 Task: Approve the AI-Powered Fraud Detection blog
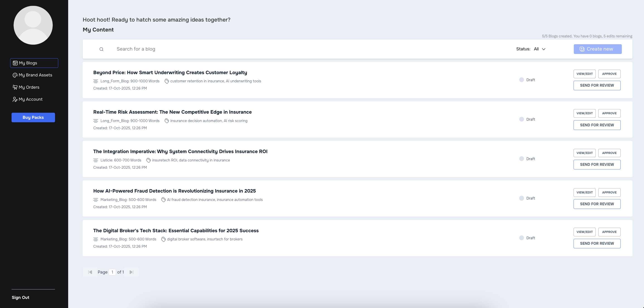[x=609, y=192]
